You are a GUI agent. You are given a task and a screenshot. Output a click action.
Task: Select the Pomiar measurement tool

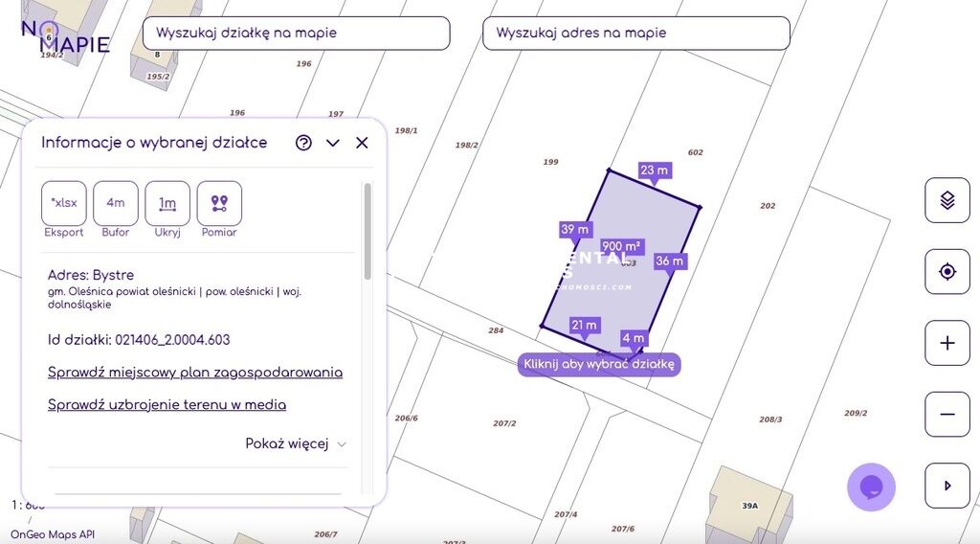point(219,203)
